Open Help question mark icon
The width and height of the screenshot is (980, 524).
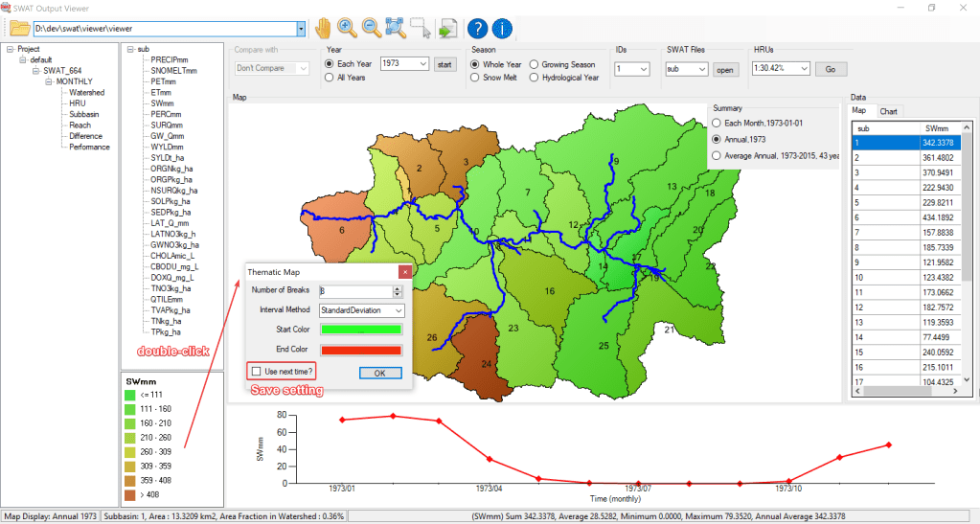pos(477,28)
